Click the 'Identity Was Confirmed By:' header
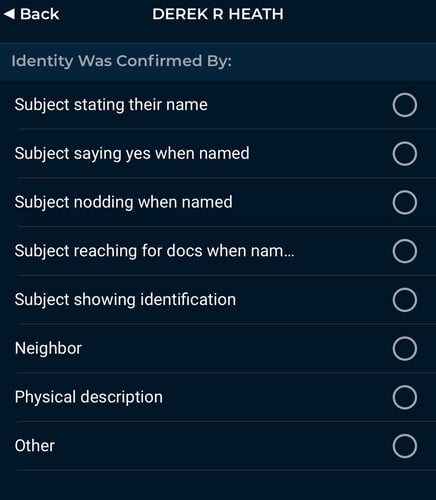Viewport: 436px width, 500px height. pos(122,61)
